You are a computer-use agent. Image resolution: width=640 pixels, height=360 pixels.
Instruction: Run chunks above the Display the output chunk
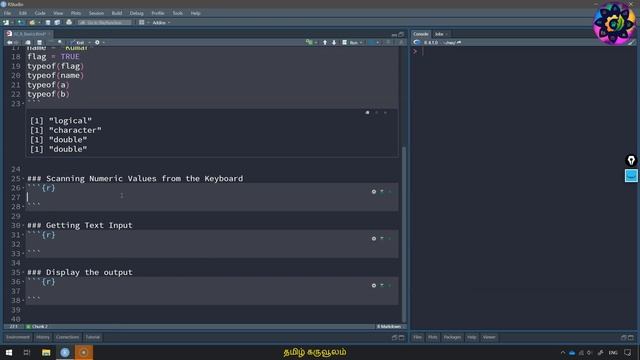[x=382, y=285]
